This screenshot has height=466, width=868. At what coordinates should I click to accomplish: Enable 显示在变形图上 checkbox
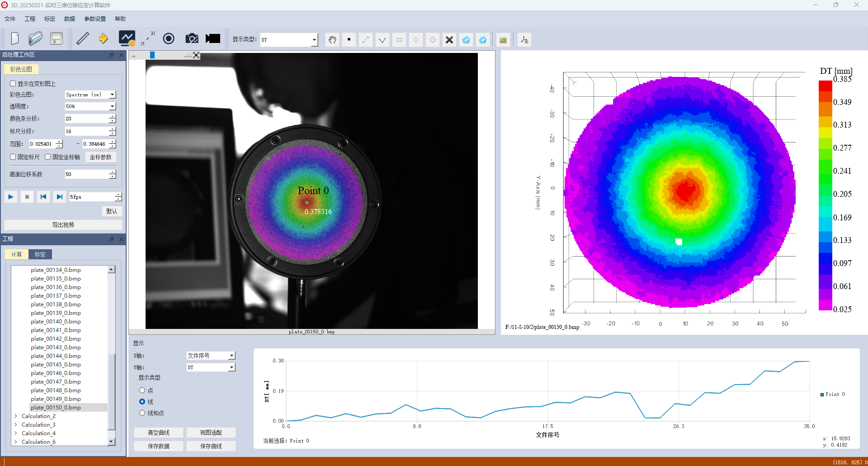tap(13, 84)
